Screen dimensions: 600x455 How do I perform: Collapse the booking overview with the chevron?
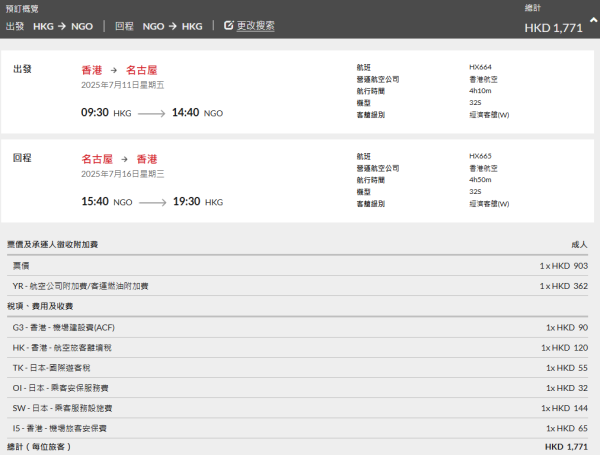point(593,20)
